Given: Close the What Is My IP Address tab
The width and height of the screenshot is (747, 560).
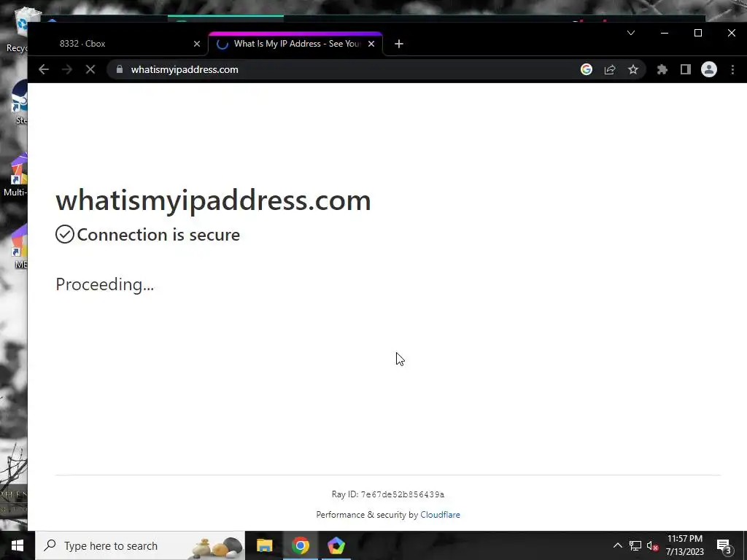Looking at the screenshot, I should (x=371, y=44).
